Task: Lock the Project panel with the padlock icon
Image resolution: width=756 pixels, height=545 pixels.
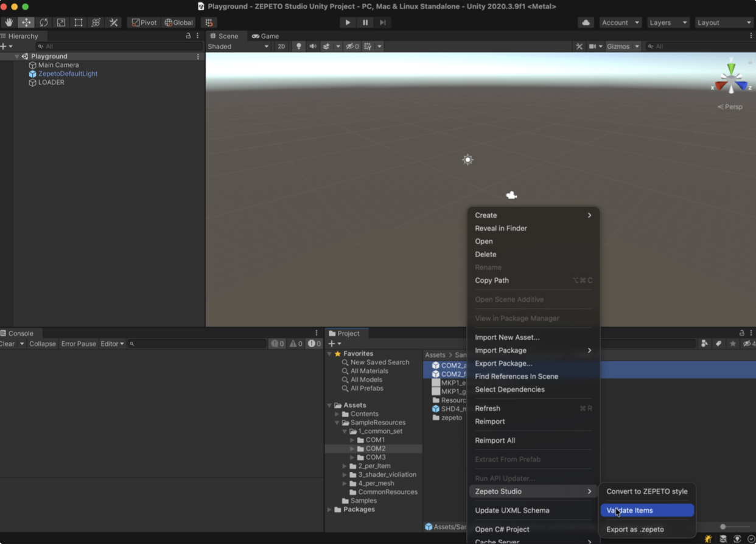Action: [741, 333]
